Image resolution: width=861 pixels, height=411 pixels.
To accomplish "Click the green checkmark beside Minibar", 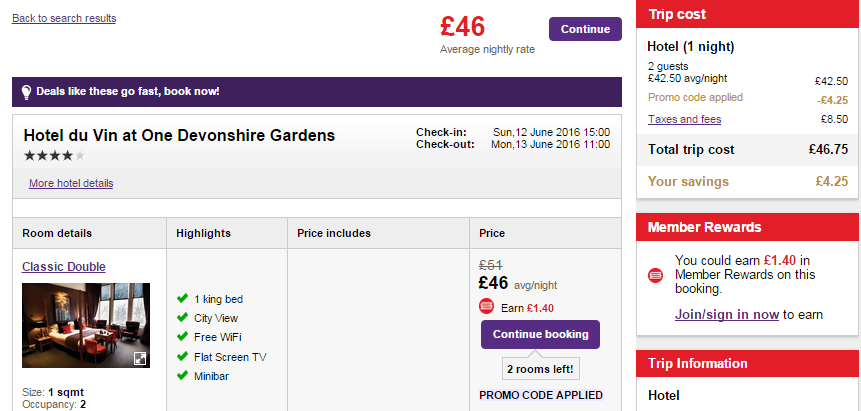I will 182,375.
